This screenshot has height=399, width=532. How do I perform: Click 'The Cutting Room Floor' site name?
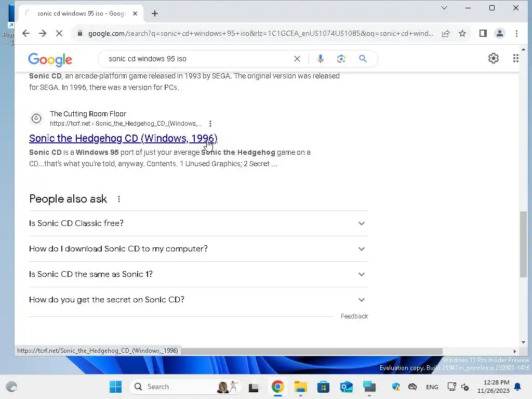[x=88, y=114]
